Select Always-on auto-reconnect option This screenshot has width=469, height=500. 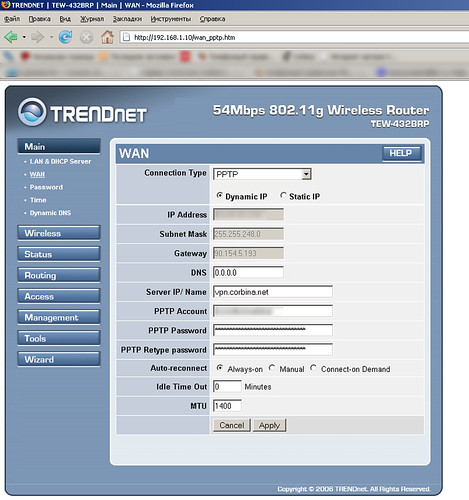tap(220, 368)
